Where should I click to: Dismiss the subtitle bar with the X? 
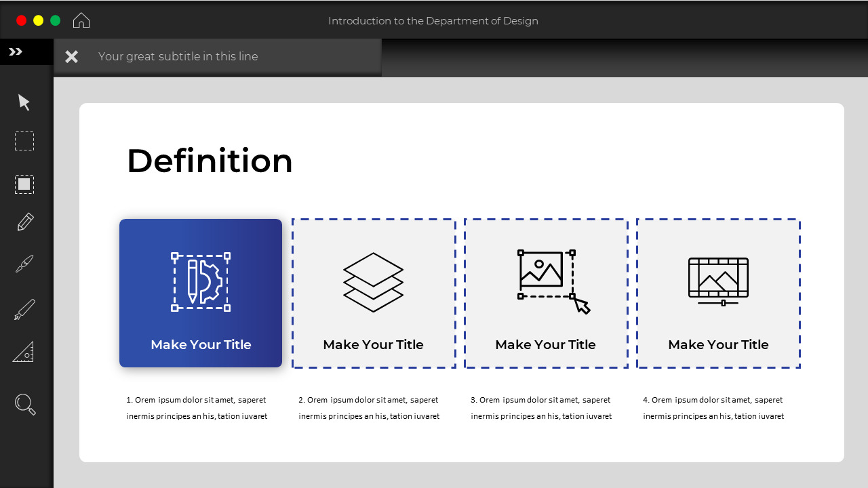click(x=71, y=56)
